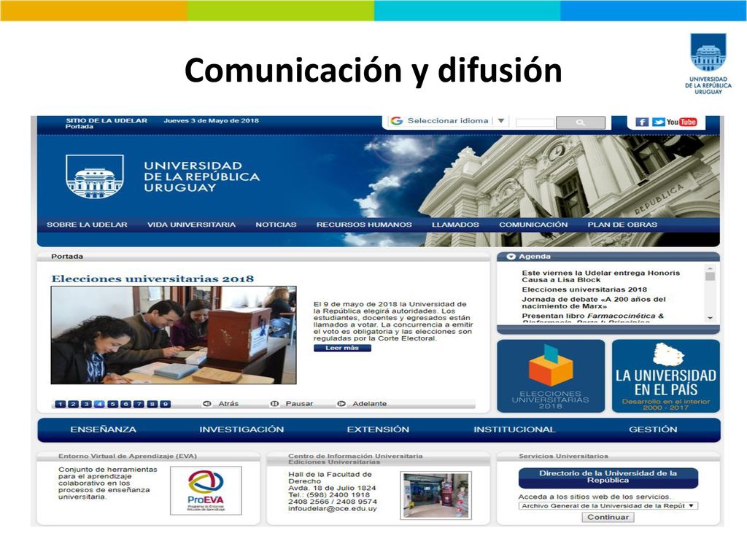The width and height of the screenshot is (747, 560).
Task: Click the Agenda scrollbar thumb
Action: [710, 276]
